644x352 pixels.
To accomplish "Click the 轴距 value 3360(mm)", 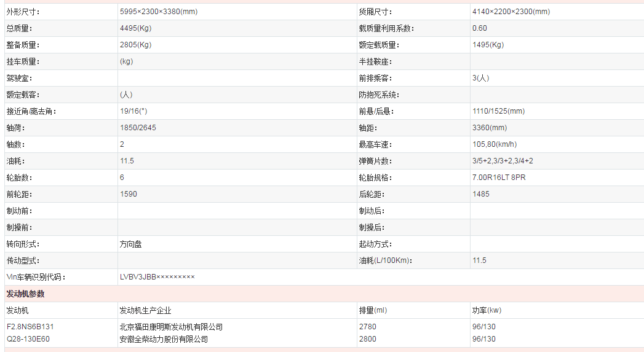I will coord(490,128).
